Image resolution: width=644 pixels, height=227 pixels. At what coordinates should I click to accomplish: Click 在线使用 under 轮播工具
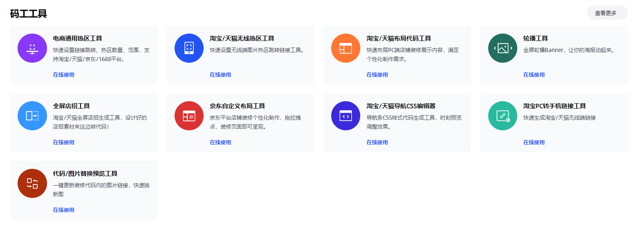(x=534, y=75)
